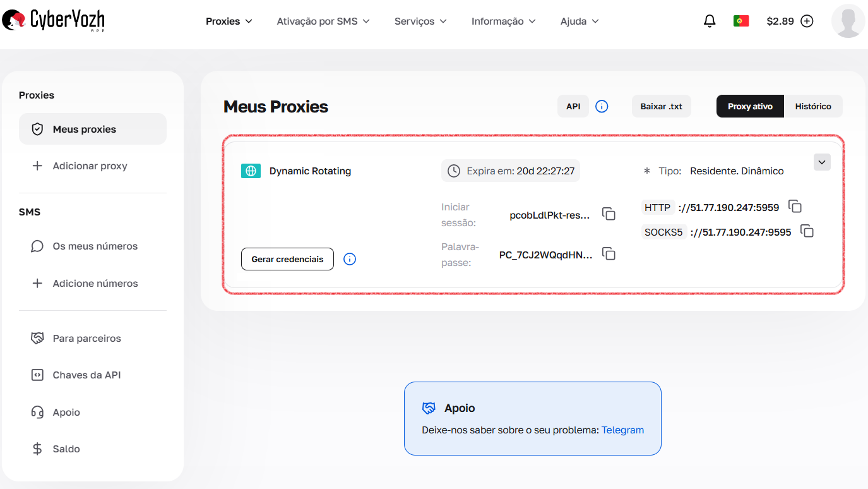Copy the SOCKS5 proxy address
This screenshot has height=489, width=868.
pyautogui.click(x=807, y=231)
